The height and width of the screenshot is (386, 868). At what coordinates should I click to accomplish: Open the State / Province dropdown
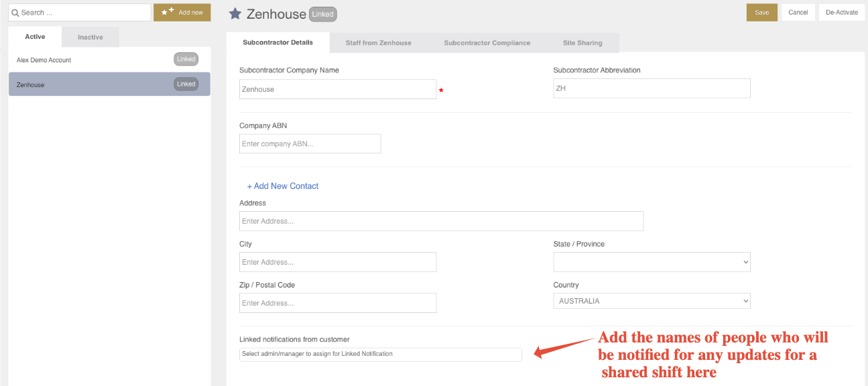coord(652,262)
